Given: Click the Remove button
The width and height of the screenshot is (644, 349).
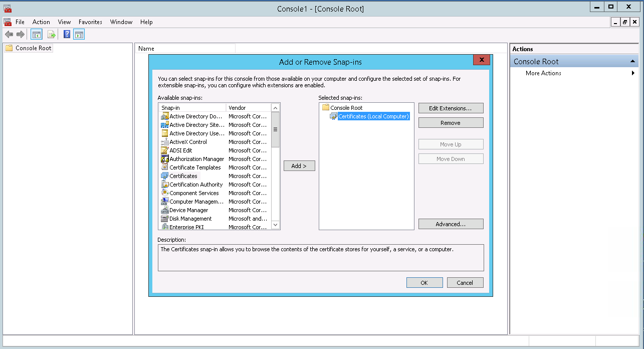Looking at the screenshot, I should 451,123.
